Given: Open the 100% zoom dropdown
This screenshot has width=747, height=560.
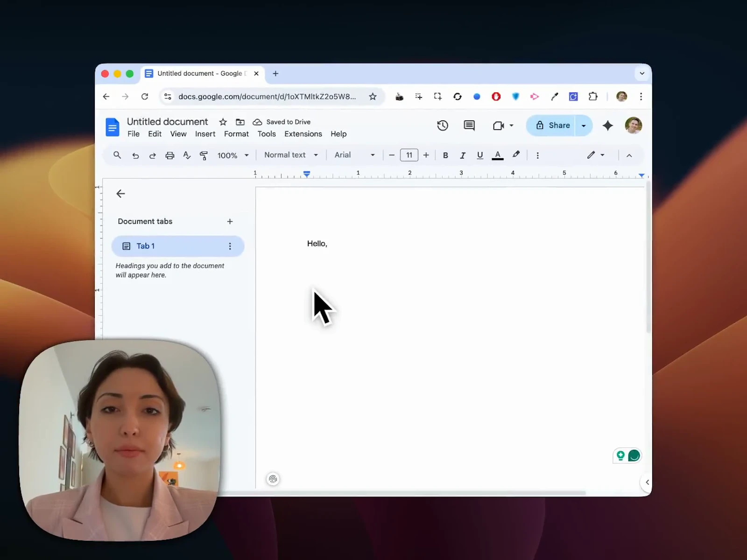Looking at the screenshot, I should pyautogui.click(x=233, y=155).
